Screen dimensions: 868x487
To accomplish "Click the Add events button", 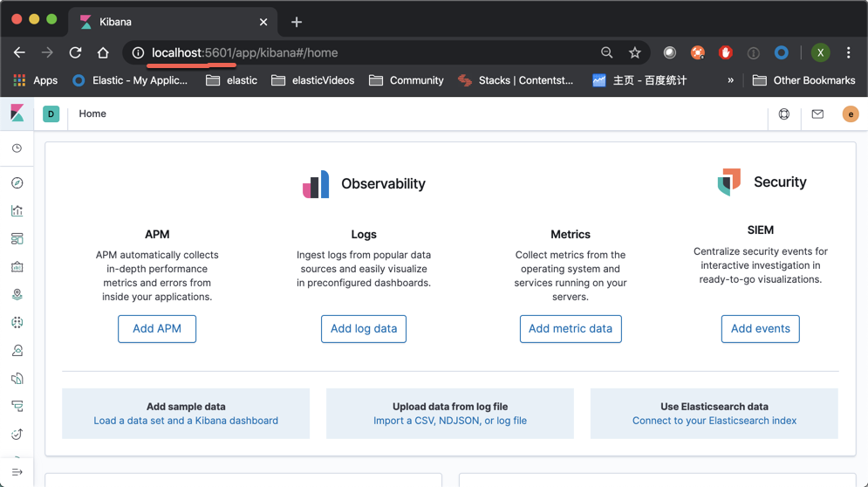I will pos(761,329).
